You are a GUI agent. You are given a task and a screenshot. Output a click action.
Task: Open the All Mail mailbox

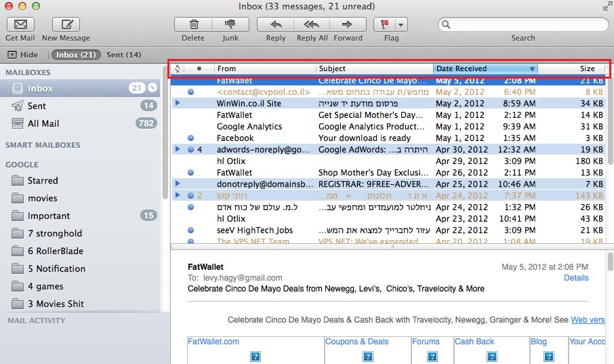point(80,123)
